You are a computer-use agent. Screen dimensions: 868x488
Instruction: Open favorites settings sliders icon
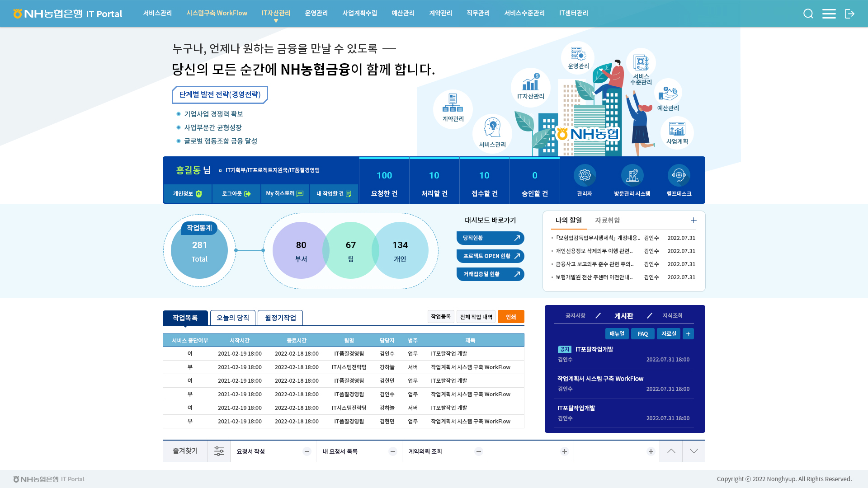pyautogui.click(x=219, y=451)
